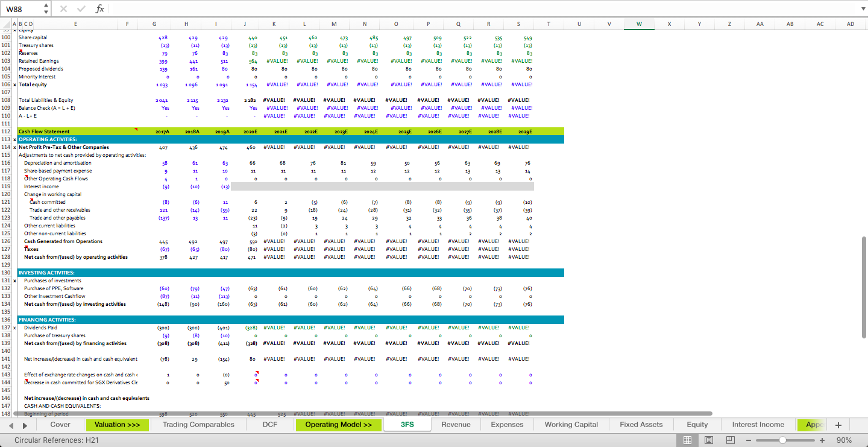Select column E header
The height and width of the screenshot is (447, 868).
75,24
